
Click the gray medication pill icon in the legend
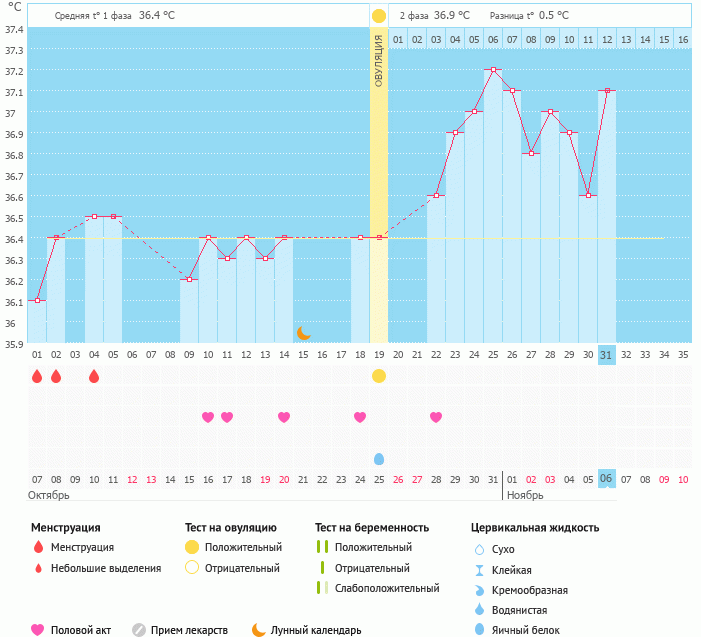139,630
